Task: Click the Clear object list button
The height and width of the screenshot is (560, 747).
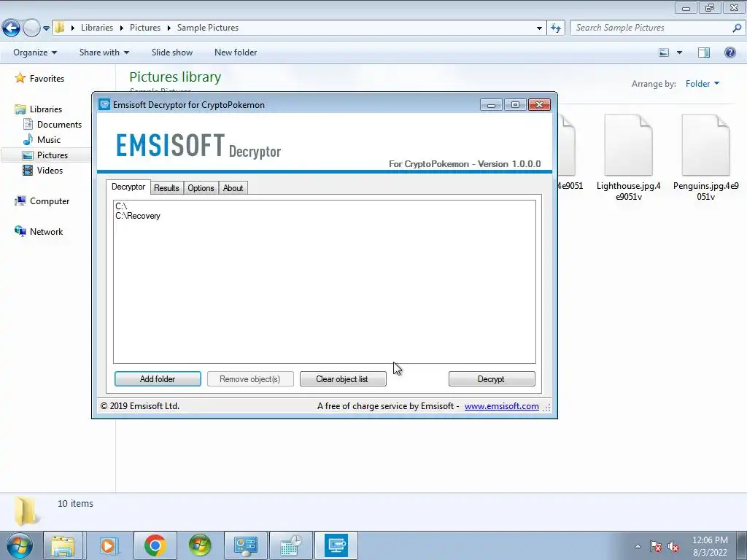Action: coord(343,379)
